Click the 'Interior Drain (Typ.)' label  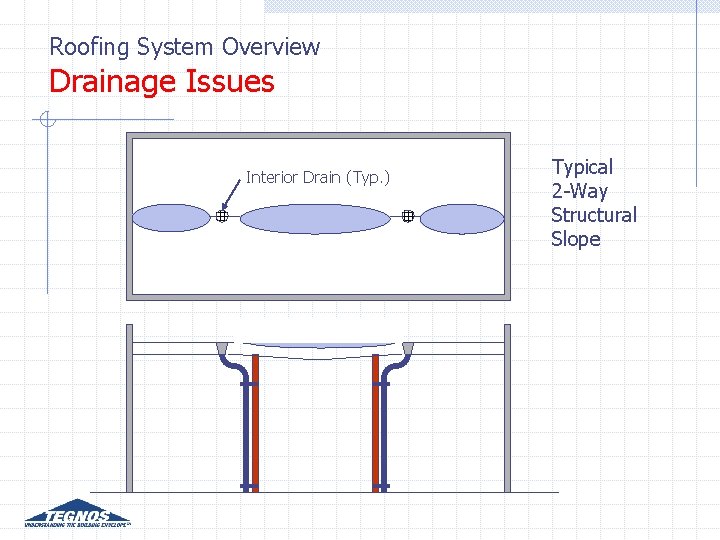pyautogui.click(x=318, y=177)
